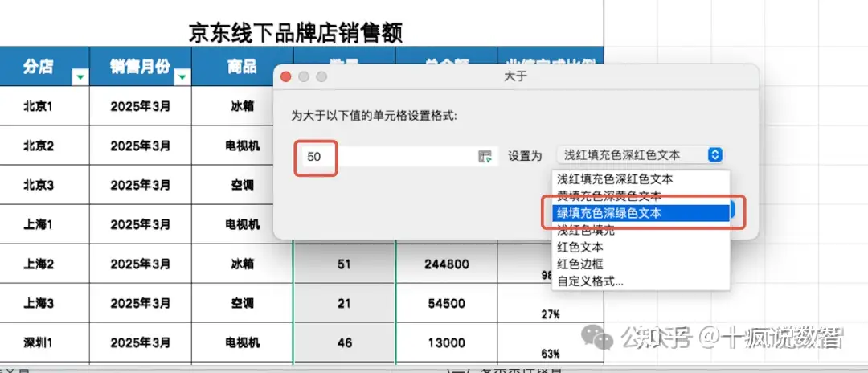Select 电视机 in the 北京2 row
The image size is (868, 373).
243,146
